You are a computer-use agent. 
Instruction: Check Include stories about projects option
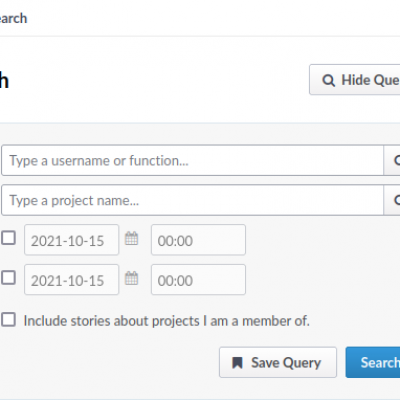tap(8, 320)
